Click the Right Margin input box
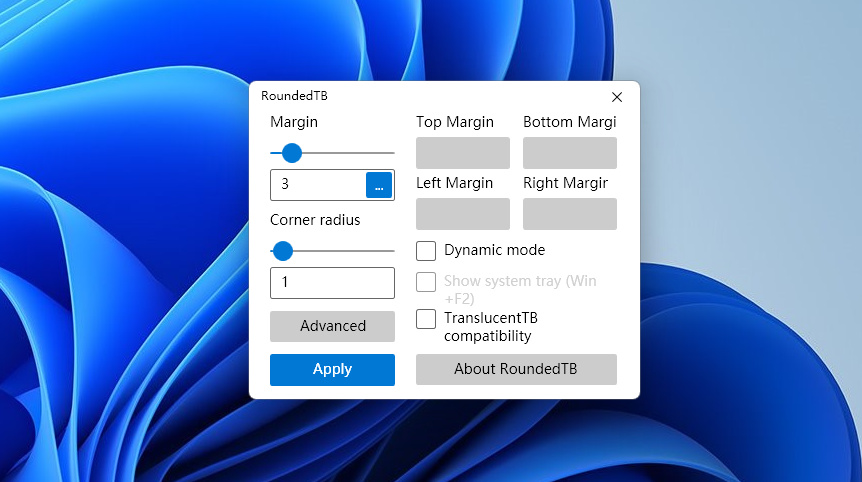Image resolution: width=862 pixels, height=482 pixels. (570, 214)
